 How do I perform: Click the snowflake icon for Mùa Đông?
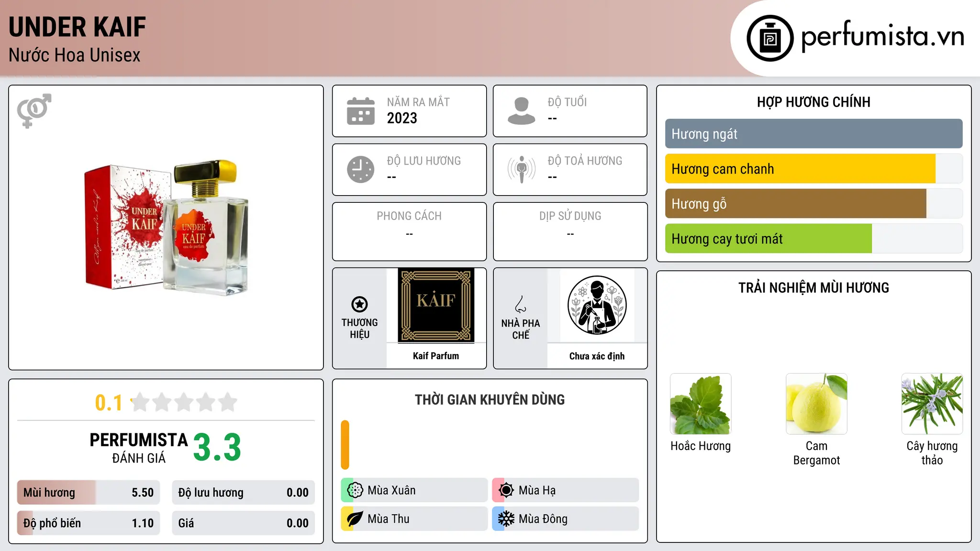506,518
